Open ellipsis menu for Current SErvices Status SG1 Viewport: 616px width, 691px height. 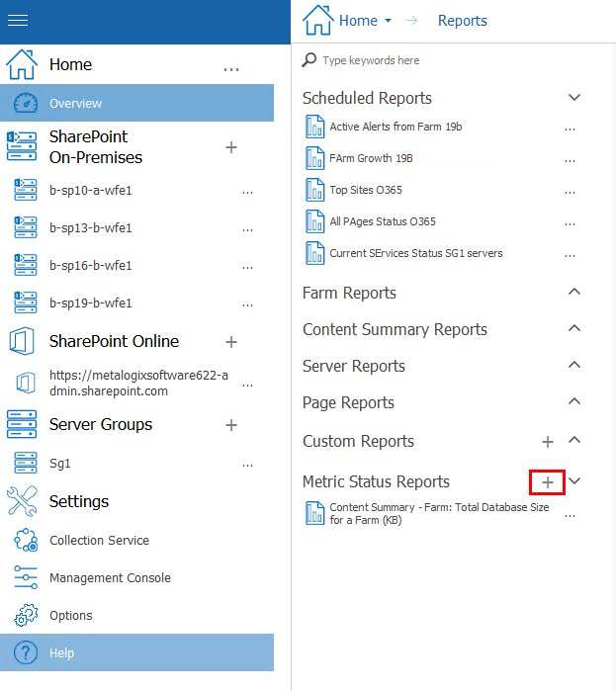570,256
